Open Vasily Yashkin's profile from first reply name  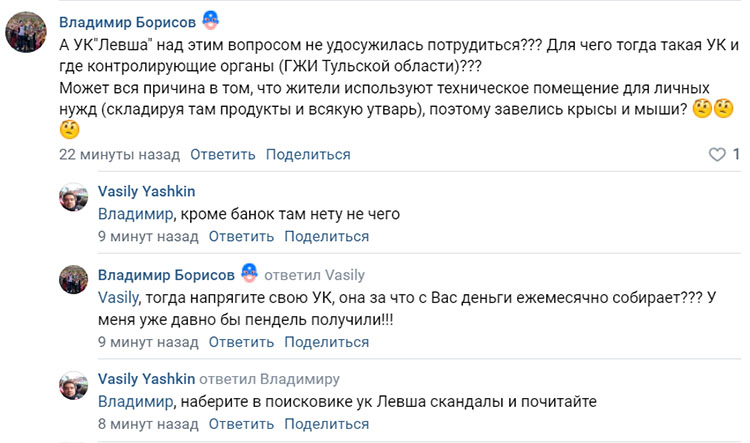click(x=146, y=191)
